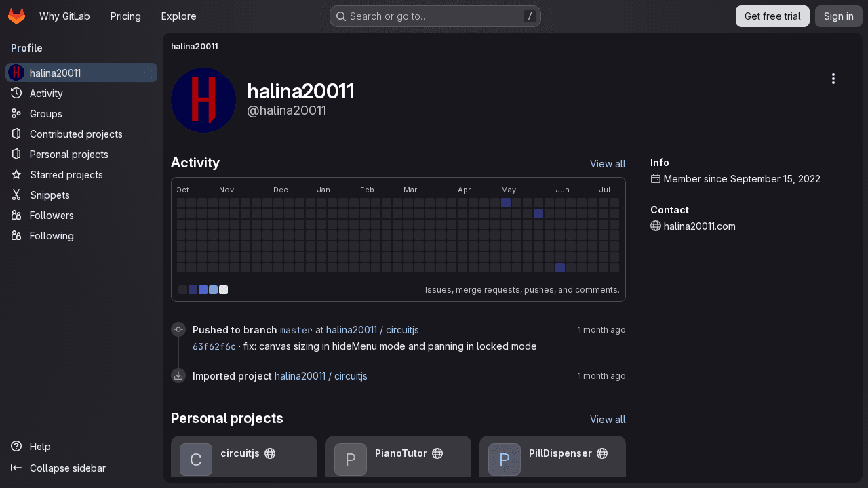Open commit 63f62f6c
This screenshot has height=488, width=868.
tap(214, 346)
